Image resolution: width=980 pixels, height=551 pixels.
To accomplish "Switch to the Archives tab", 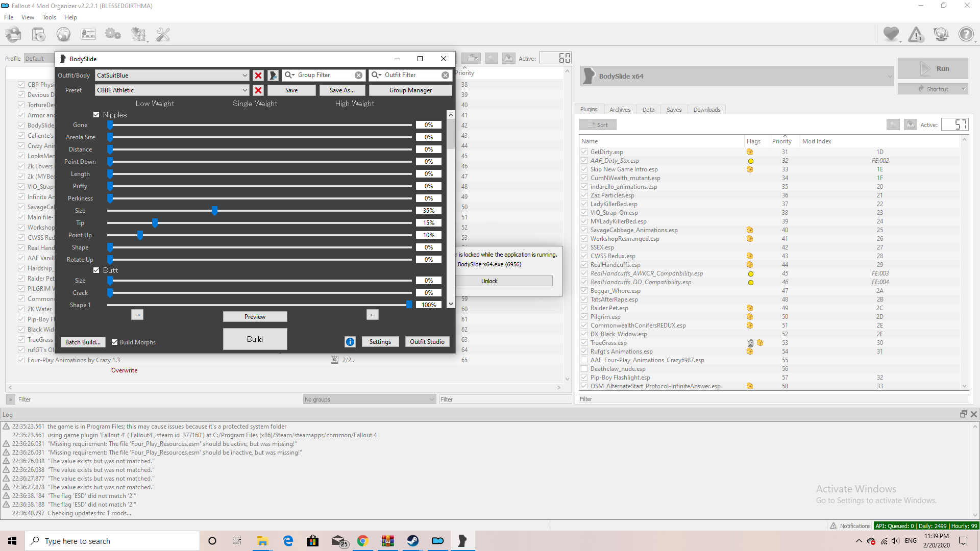I will (620, 110).
